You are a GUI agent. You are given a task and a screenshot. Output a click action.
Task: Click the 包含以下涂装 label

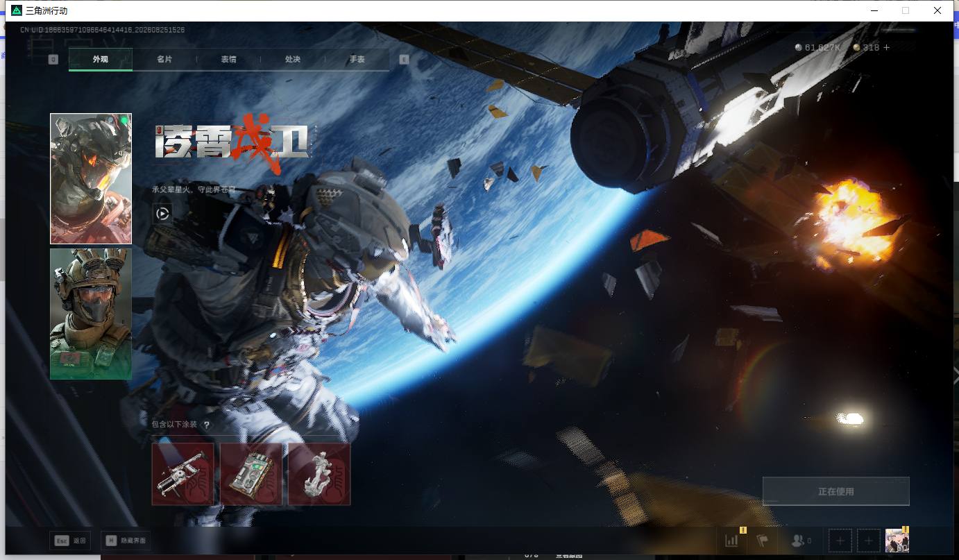click(175, 425)
